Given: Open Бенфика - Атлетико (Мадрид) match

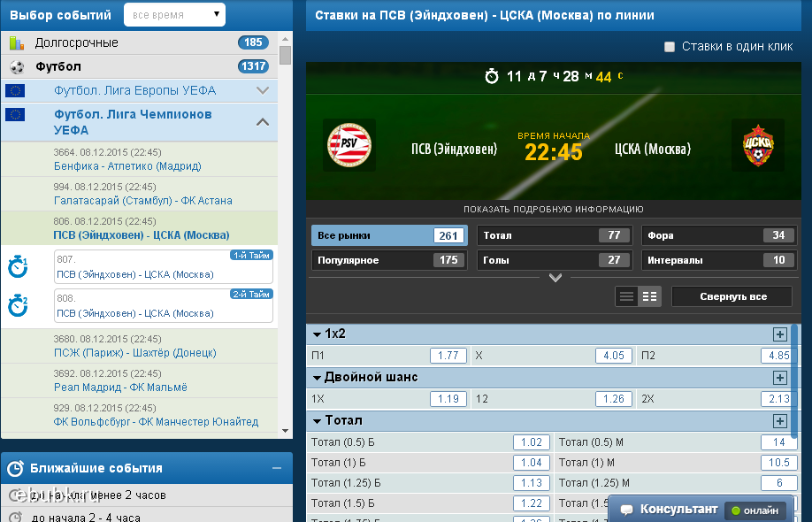Looking at the screenshot, I should tap(127, 166).
